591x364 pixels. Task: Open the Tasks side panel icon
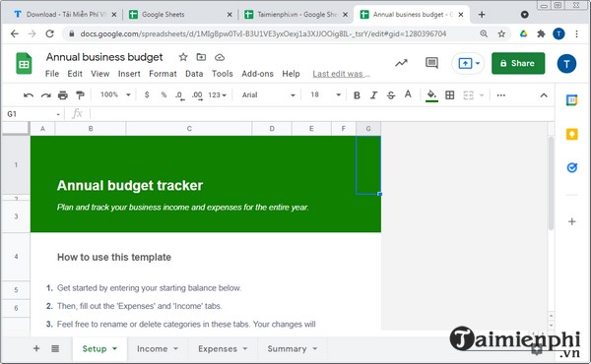pos(571,167)
